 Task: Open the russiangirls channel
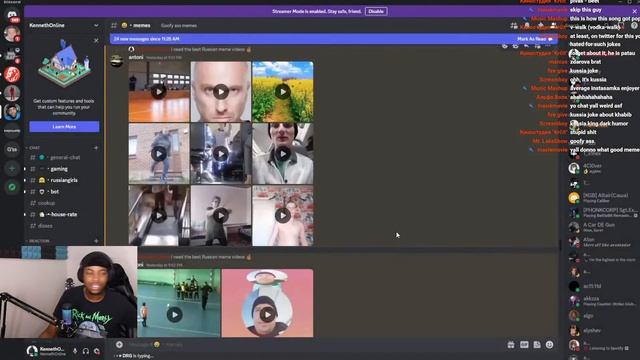click(64, 180)
